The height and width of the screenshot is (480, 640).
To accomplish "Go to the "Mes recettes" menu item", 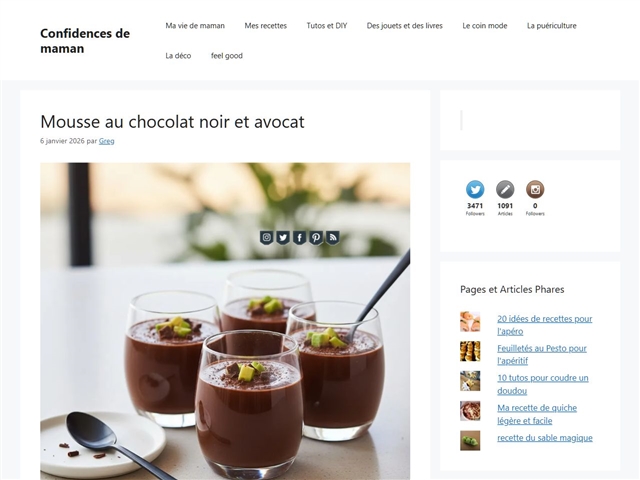I will (266, 26).
